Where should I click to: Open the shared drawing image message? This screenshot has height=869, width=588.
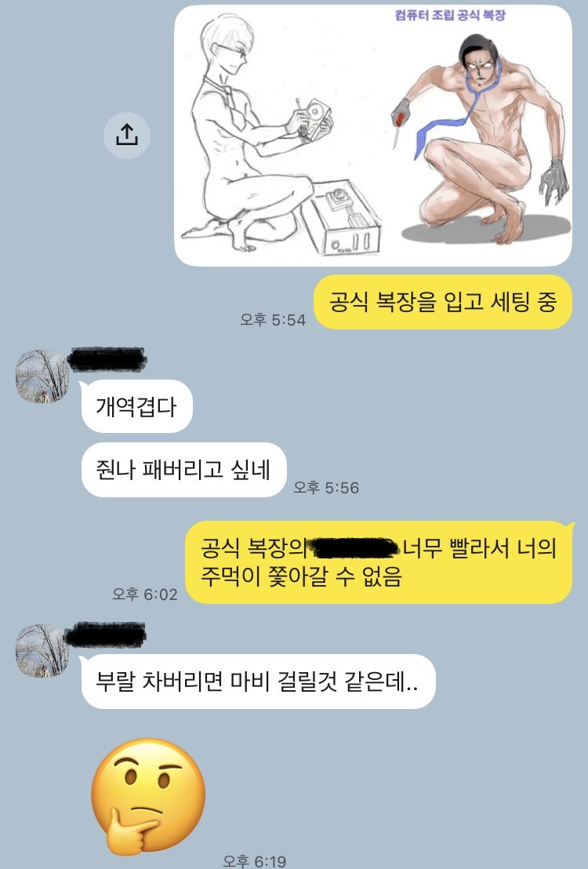(x=373, y=136)
